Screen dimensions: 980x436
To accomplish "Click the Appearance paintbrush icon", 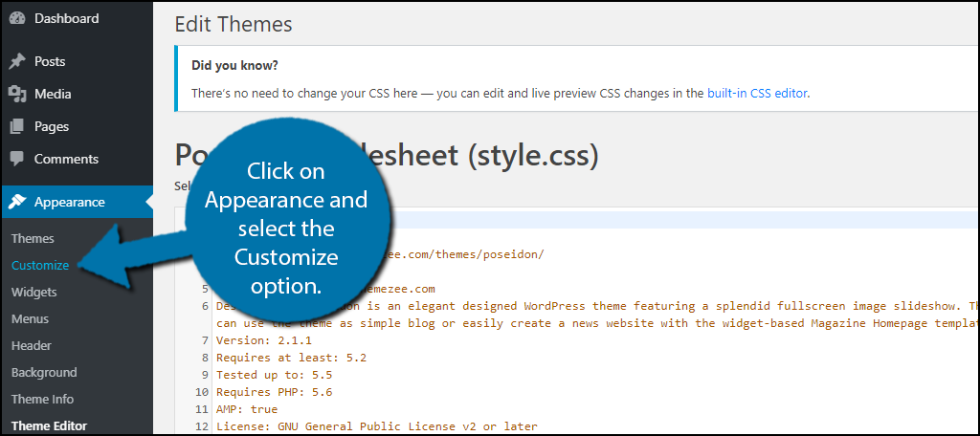I will [x=17, y=202].
